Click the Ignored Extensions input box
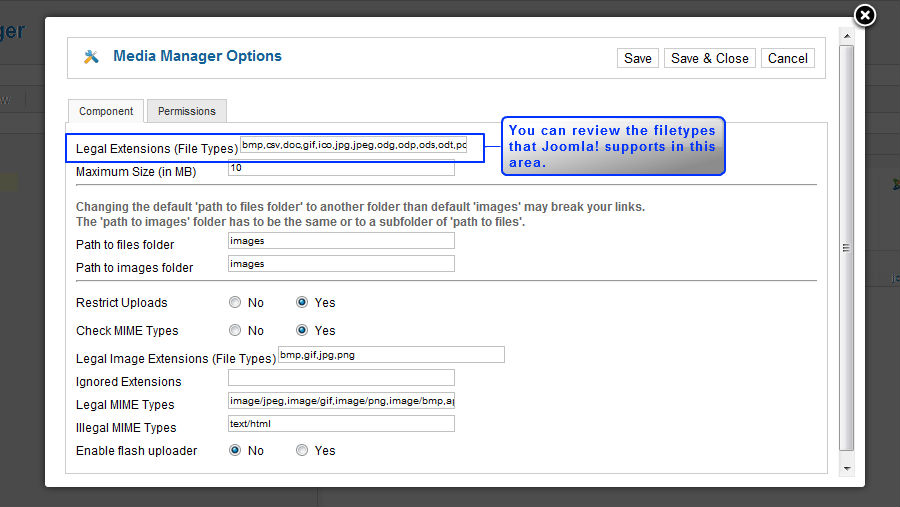Screen dimensions: 900x507 point(341,378)
